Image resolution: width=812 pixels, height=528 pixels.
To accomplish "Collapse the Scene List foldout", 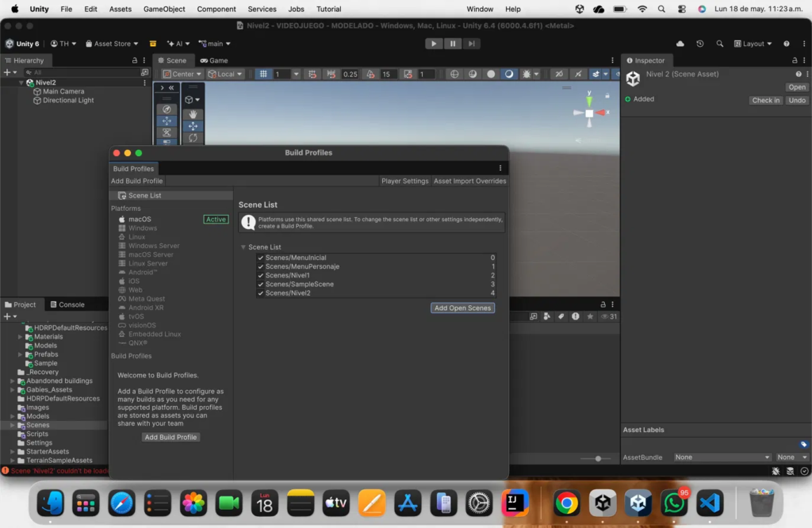I will (243, 247).
